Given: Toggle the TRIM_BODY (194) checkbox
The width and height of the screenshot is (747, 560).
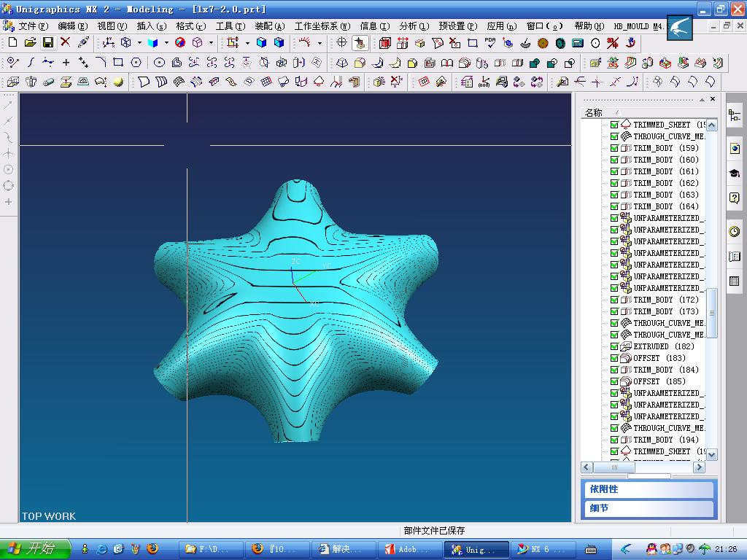Looking at the screenshot, I should click(614, 440).
